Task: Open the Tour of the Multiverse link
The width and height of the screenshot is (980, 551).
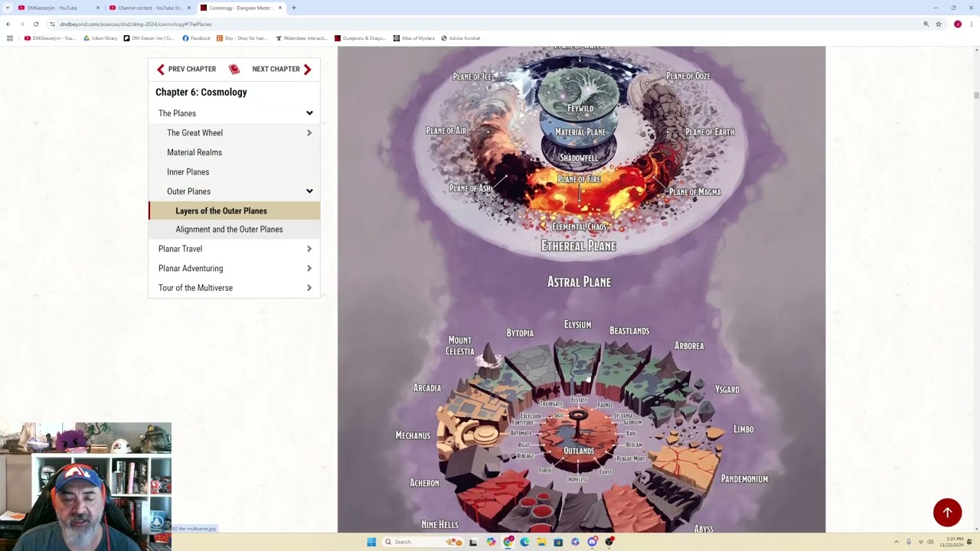Action: pyautogui.click(x=195, y=288)
